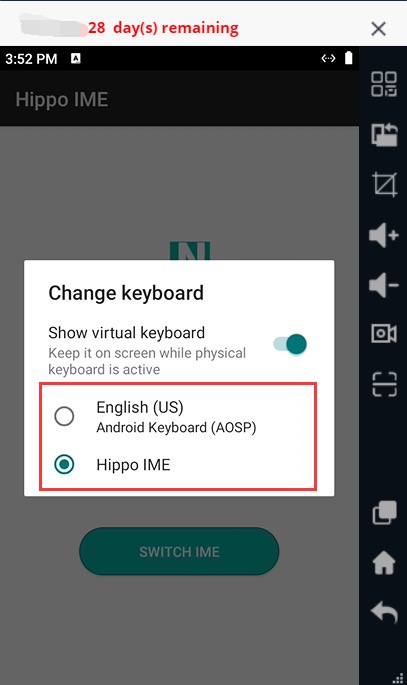Screen dimensions: 407x685
Task: Increase volume with the speaker plus icon
Action: coord(384,235)
